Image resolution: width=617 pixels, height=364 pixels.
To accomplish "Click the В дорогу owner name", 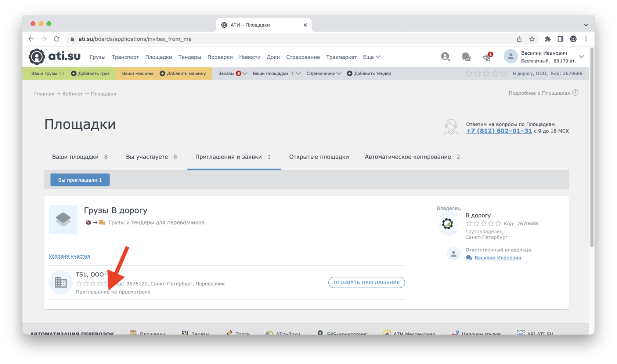I will click(478, 215).
